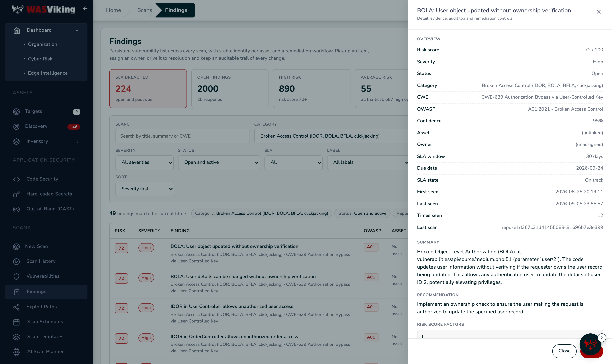Open Targets via its bullseye icon
The image size is (612, 364).
[16, 112]
